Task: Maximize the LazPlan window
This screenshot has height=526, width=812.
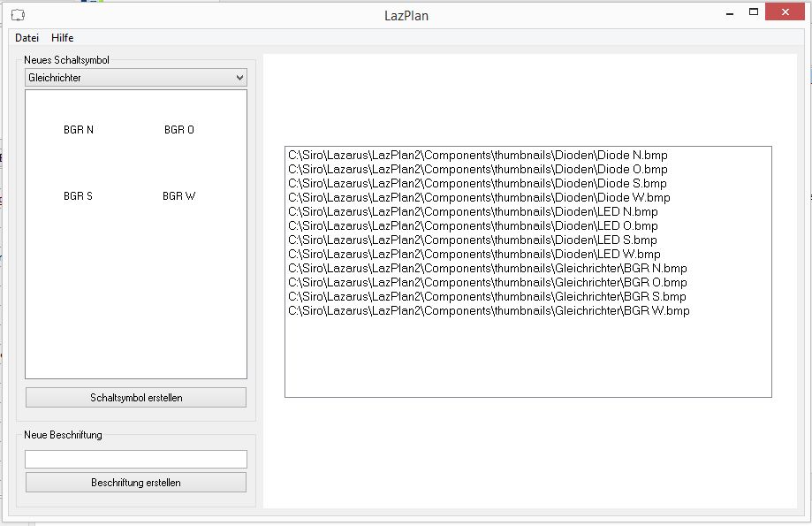Action: (754, 12)
